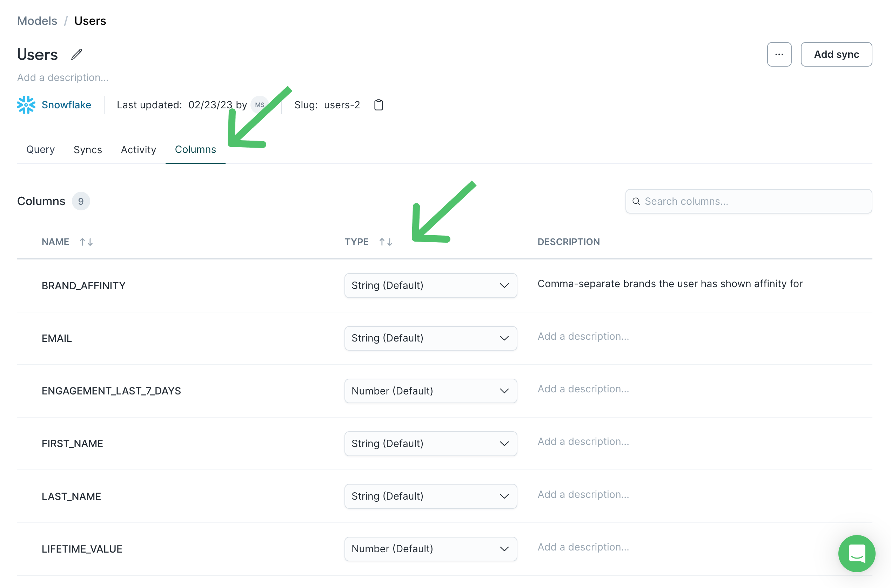This screenshot has width=891, height=588.
Task: Toggle TYPE column descending sort arrow
Action: pos(389,241)
